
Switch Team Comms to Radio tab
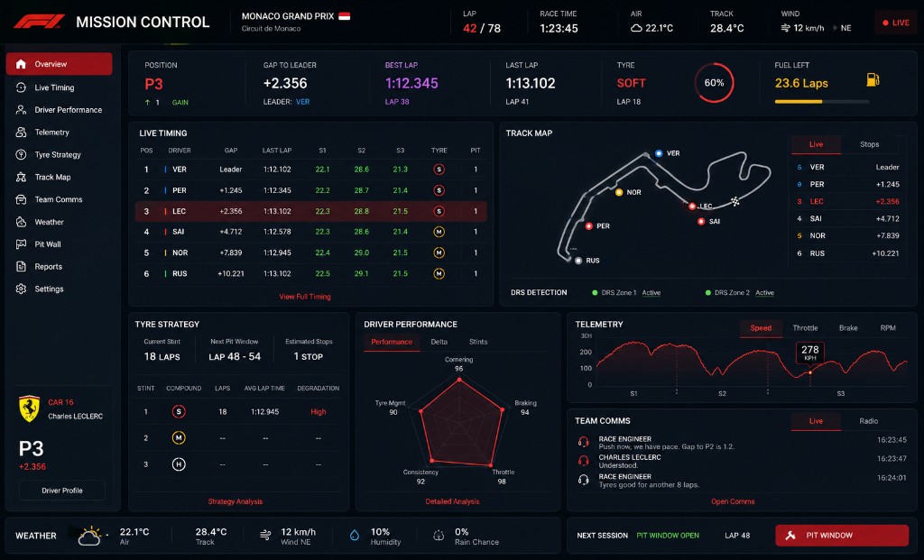[x=869, y=421]
